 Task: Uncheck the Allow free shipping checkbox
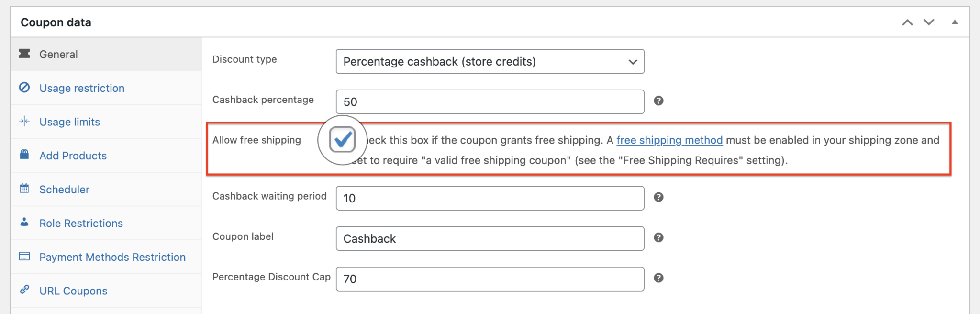pyautogui.click(x=342, y=140)
